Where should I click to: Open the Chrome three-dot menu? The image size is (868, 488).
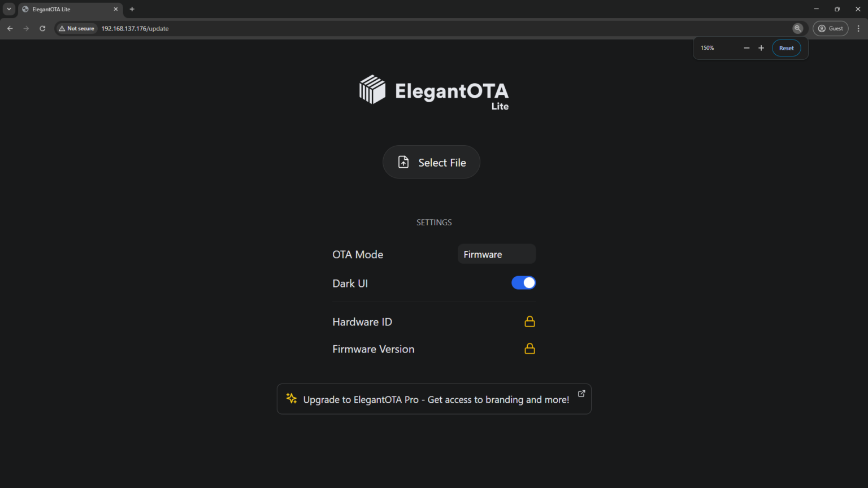coord(858,28)
